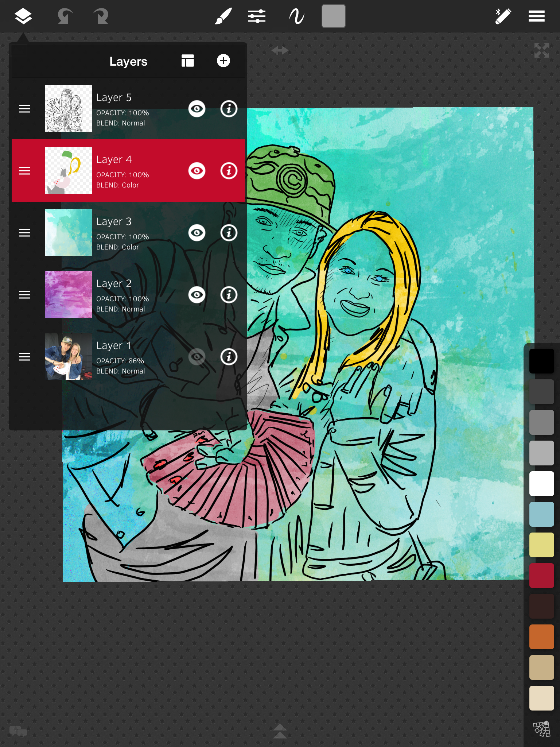
Task: Pick the tan palette swatch
Action: pos(542,667)
